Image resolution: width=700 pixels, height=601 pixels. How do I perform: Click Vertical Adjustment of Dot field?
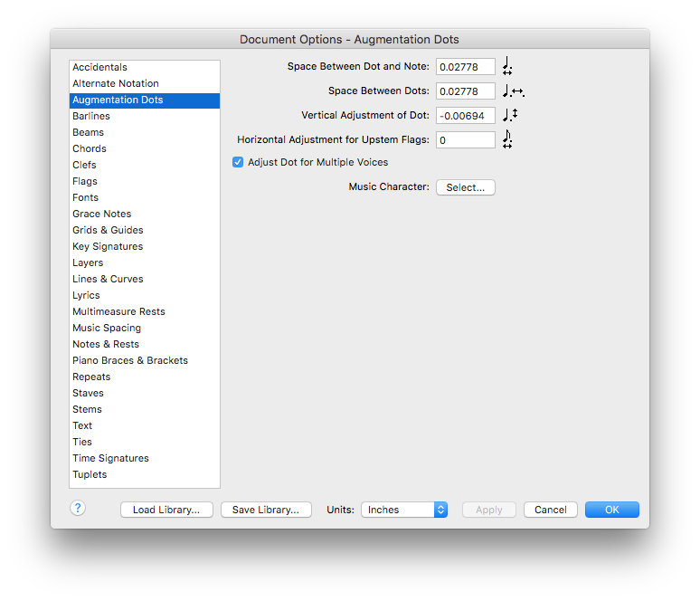466,116
